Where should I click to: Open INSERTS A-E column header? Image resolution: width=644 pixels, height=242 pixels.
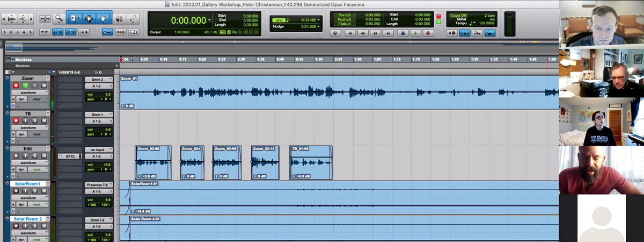pos(70,72)
